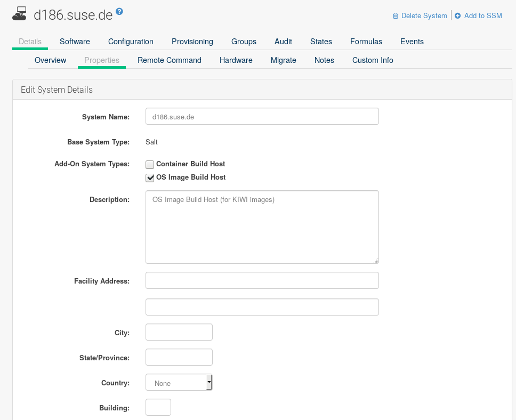The width and height of the screenshot is (516, 420).
Task: Focus the Description text area
Action: (x=262, y=227)
